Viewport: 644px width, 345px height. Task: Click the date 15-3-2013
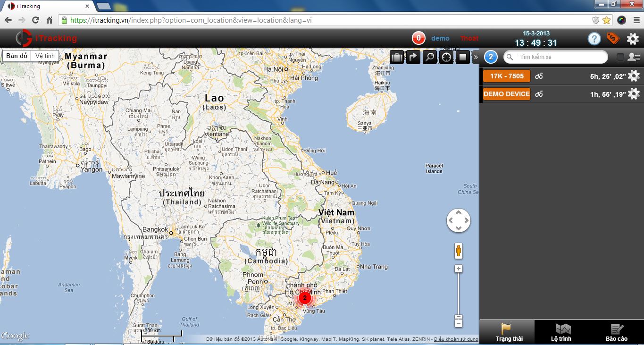[536, 34]
